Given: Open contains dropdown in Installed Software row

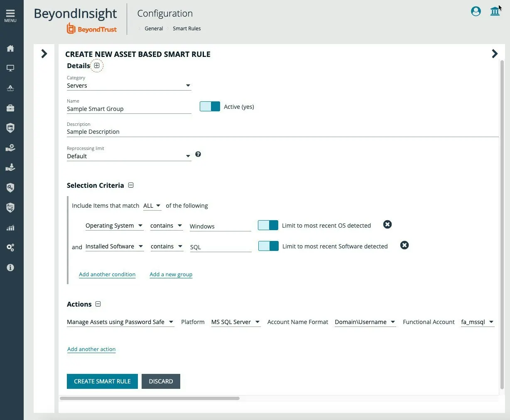Looking at the screenshot, I should pyautogui.click(x=167, y=246).
